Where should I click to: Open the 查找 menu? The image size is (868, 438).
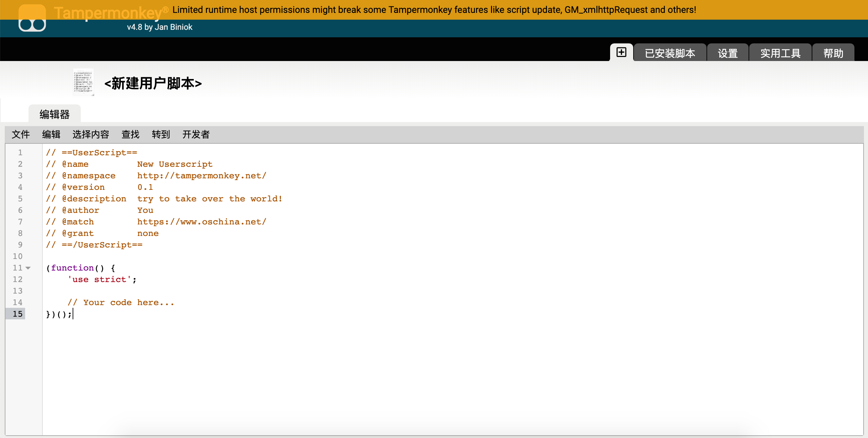point(130,135)
